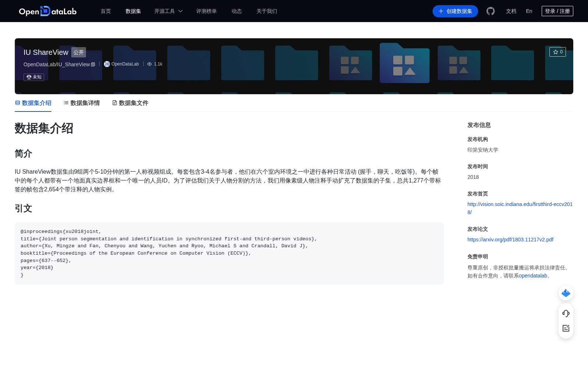Switch to 数据集文件 tab
This screenshot has width=588, height=368.
tap(130, 103)
